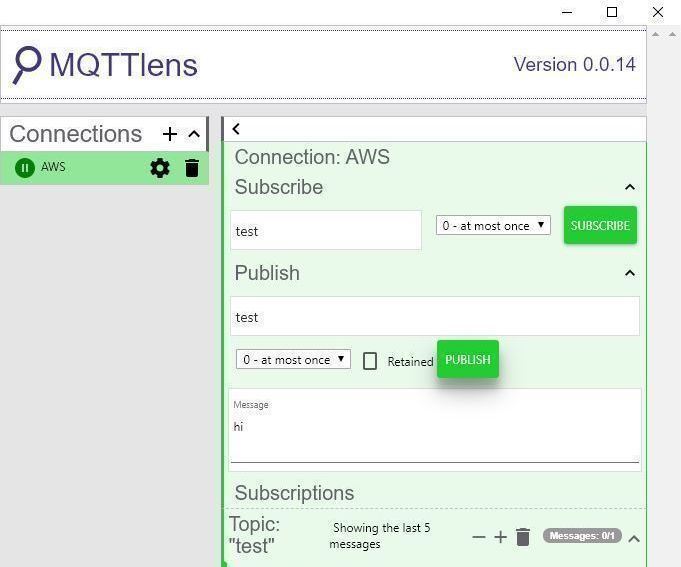The image size is (681, 567).
Task: Maximize the MQTTlens window
Action: click(612, 12)
